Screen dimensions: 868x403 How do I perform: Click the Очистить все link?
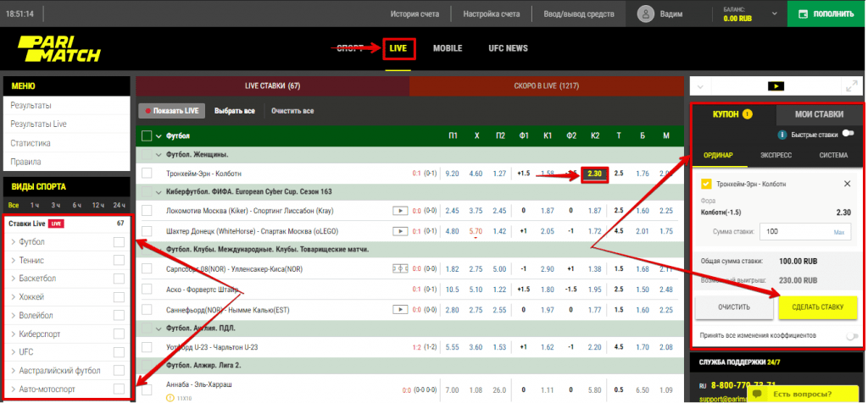[292, 111]
